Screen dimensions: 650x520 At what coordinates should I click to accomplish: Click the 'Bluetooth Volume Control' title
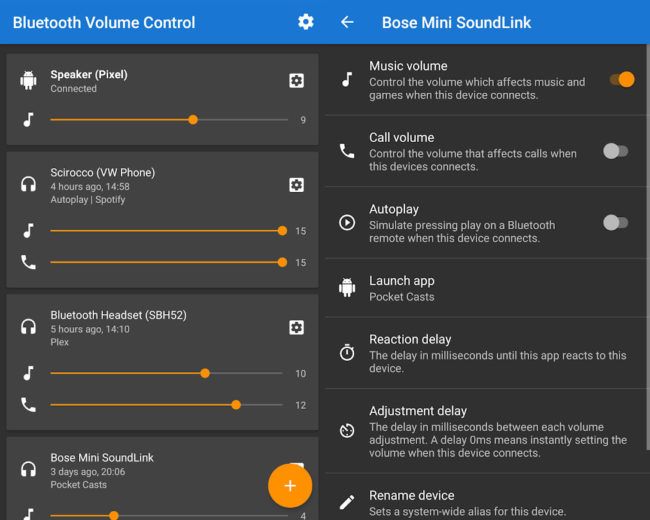pyautogui.click(x=104, y=22)
